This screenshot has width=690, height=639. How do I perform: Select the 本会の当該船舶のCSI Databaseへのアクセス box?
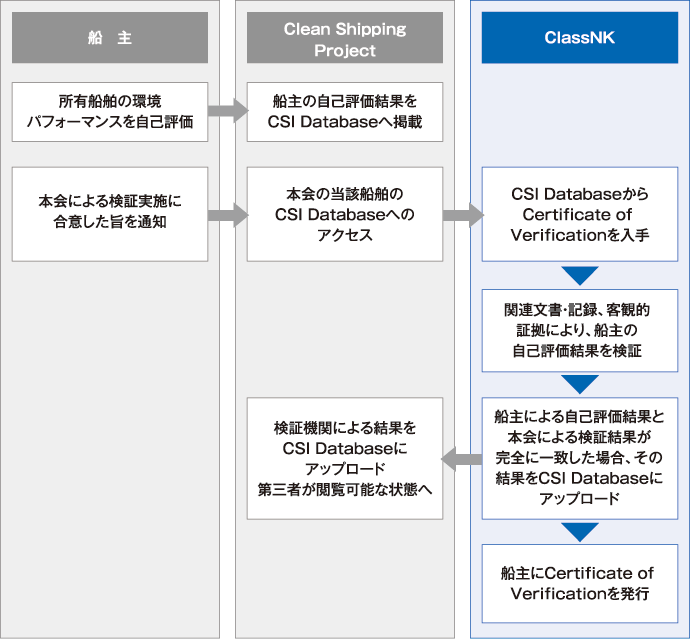click(x=345, y=214)
